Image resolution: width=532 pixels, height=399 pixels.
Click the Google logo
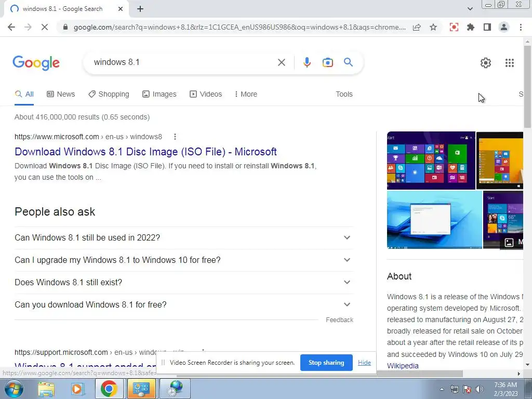coord(36,63)
